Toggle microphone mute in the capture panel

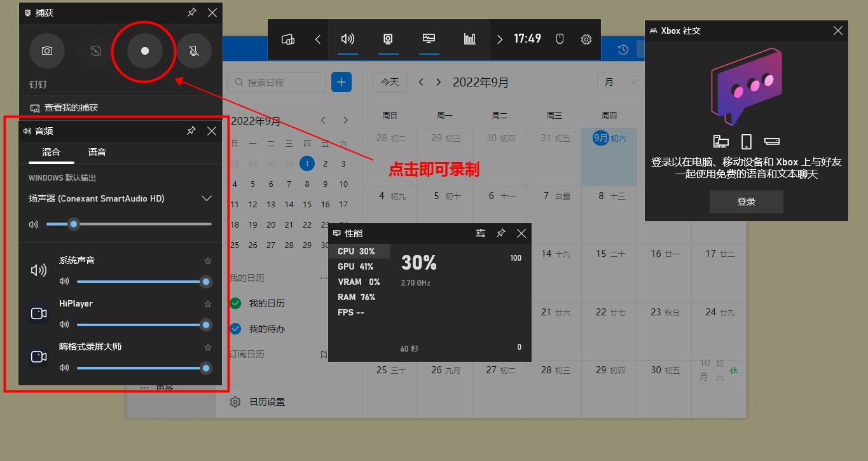point(194,51)
